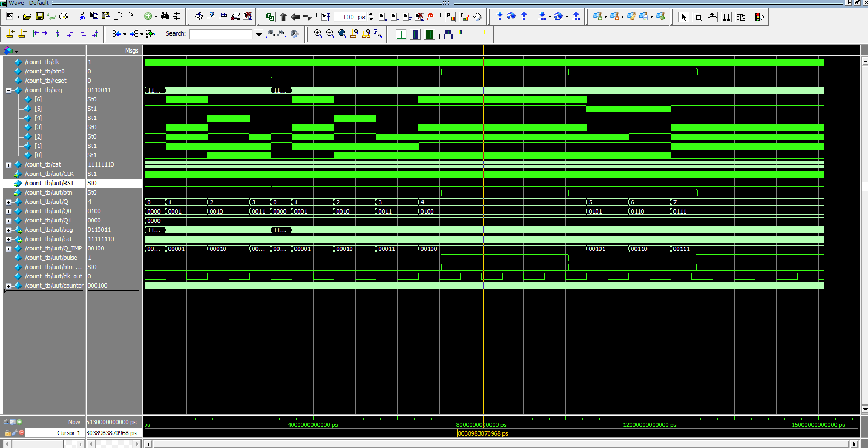
Task: Increase run length with stepper up arrow
Action: pos(371,15)
